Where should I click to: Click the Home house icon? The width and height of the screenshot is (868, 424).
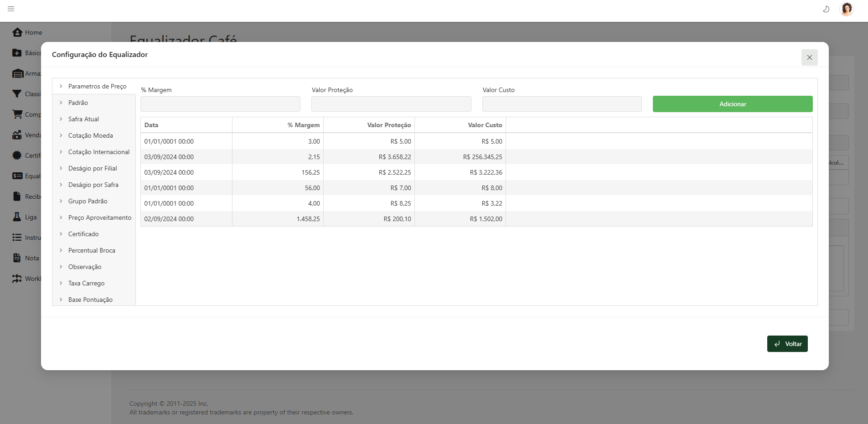[x=17, y=32]
